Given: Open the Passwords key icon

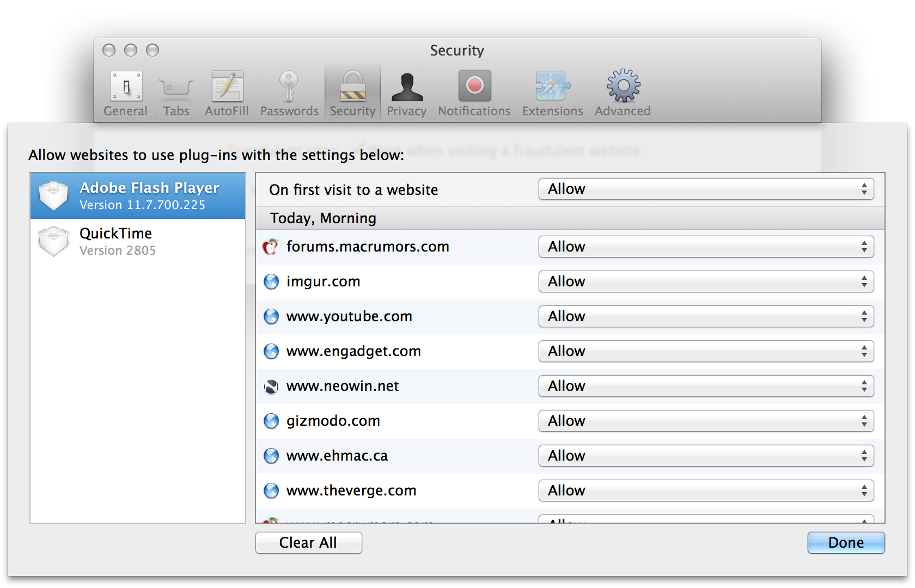Looking at the screenshot, I should 289,87.
